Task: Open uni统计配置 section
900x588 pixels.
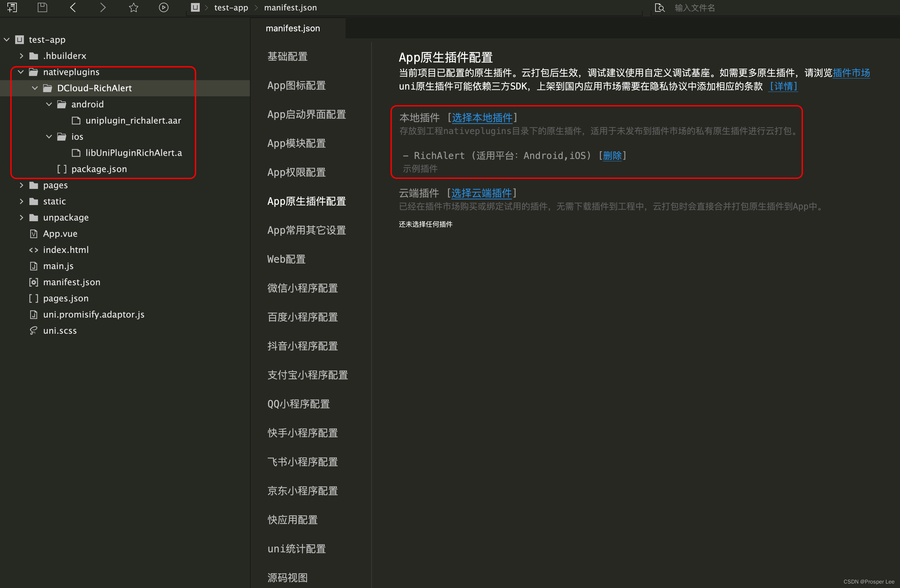Action: pos(297,549)
